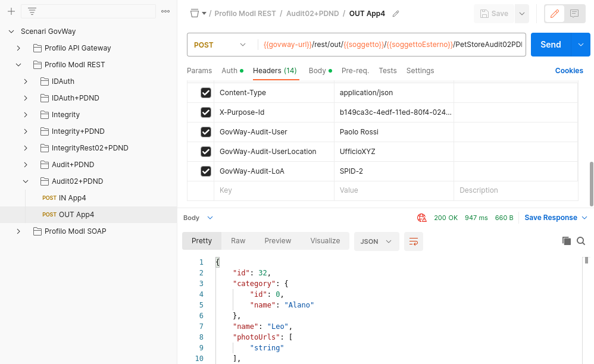Open the Cookies link
This screenshot has height=364, width=594.
coord(569,71)
